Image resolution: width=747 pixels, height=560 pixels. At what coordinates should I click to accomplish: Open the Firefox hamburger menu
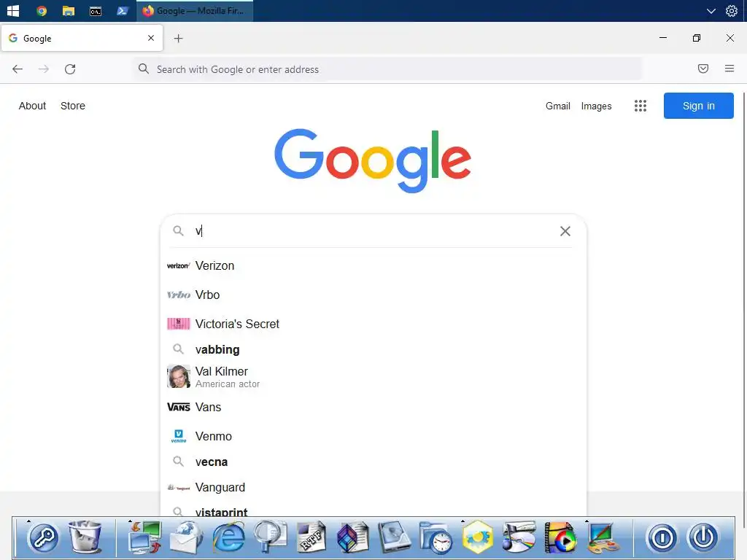(729, 69)
